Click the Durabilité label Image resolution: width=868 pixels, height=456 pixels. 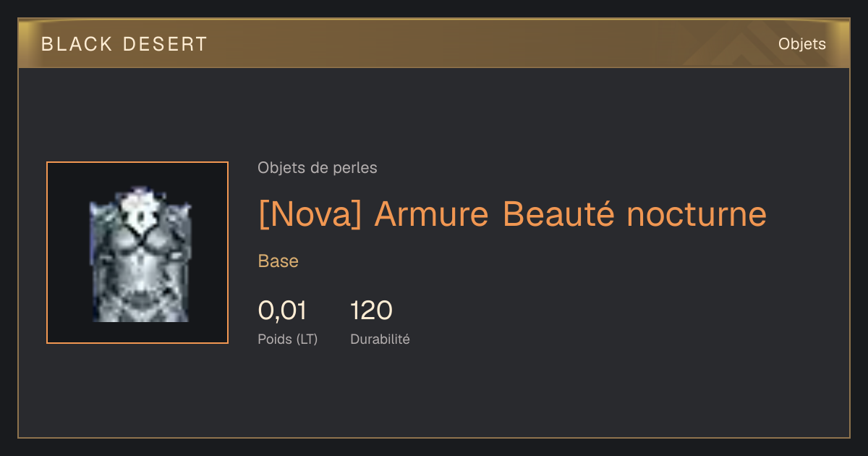[380, 339]
